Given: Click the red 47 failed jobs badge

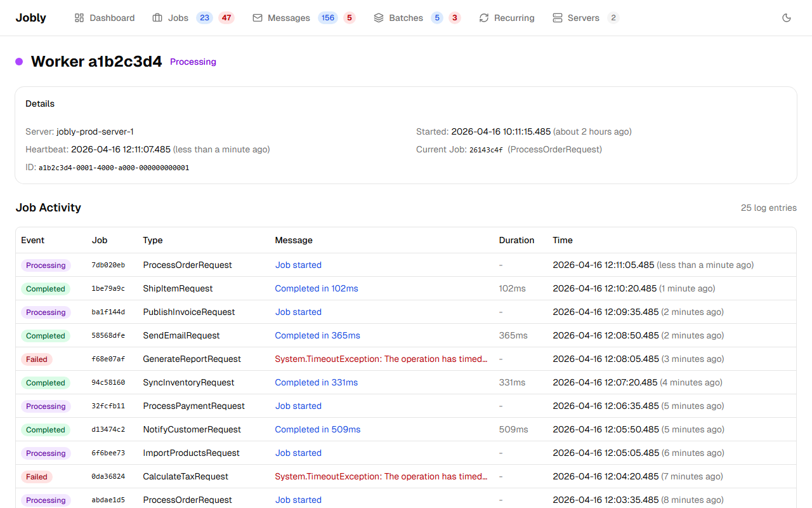Looking at the screenshot, I should pos(226,18).
